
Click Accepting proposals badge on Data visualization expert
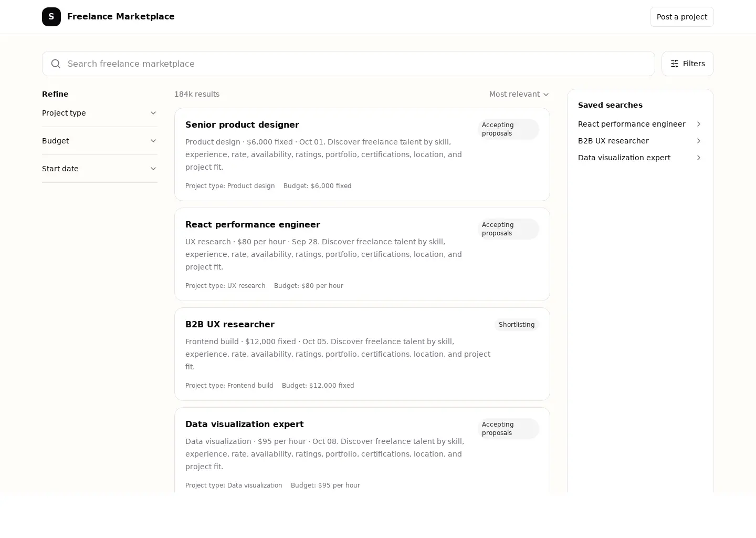tap(508, 429)
